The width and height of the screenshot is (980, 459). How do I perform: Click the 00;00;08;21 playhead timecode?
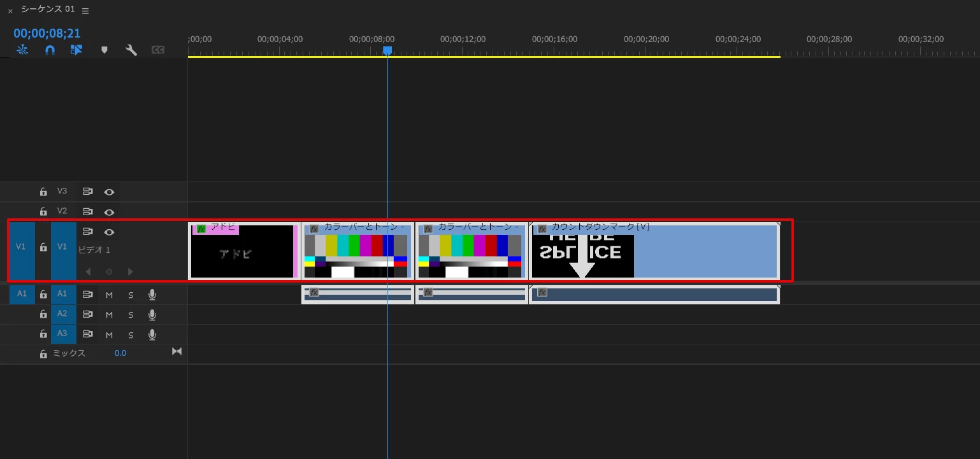(x=47, y=33)
